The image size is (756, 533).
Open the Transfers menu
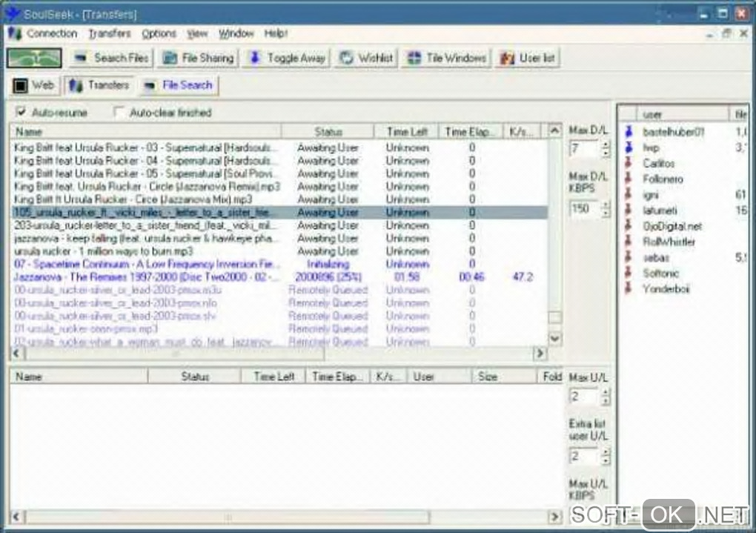pyautogui.click(x=110, y=34)
